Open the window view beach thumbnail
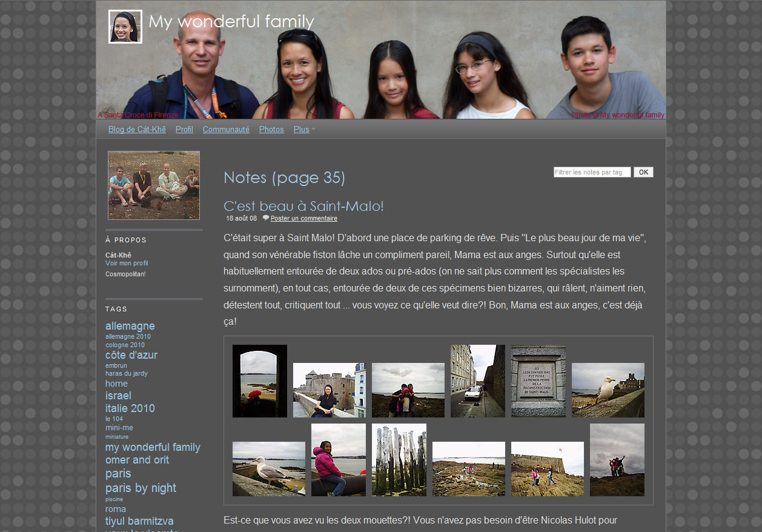This screenshot has height=532, width=762. pyautogui.click(x=260, y=381)
